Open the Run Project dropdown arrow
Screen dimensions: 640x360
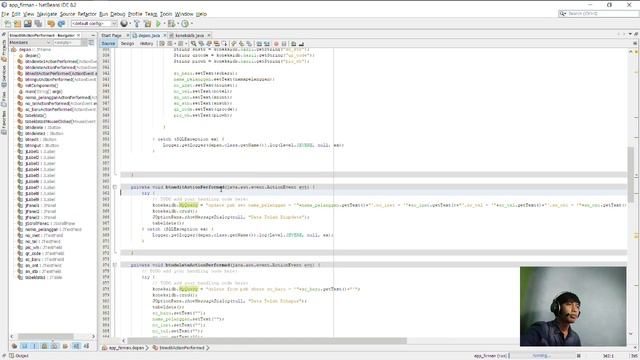click(x=164, y=24)
